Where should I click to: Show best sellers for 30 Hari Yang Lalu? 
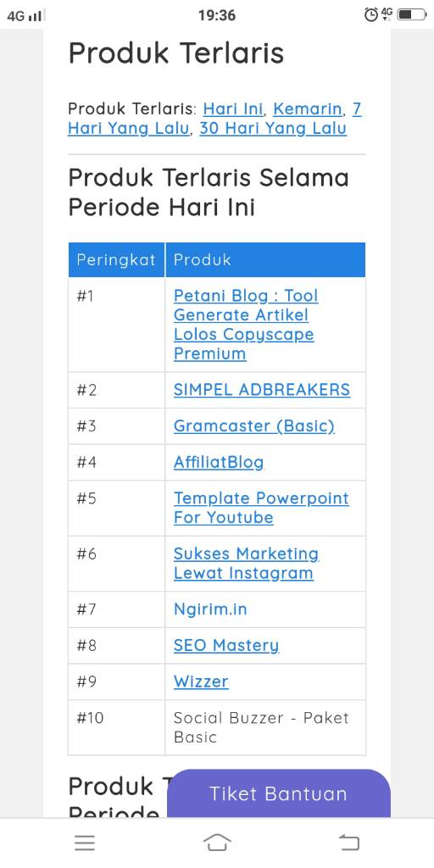[273, 129]
